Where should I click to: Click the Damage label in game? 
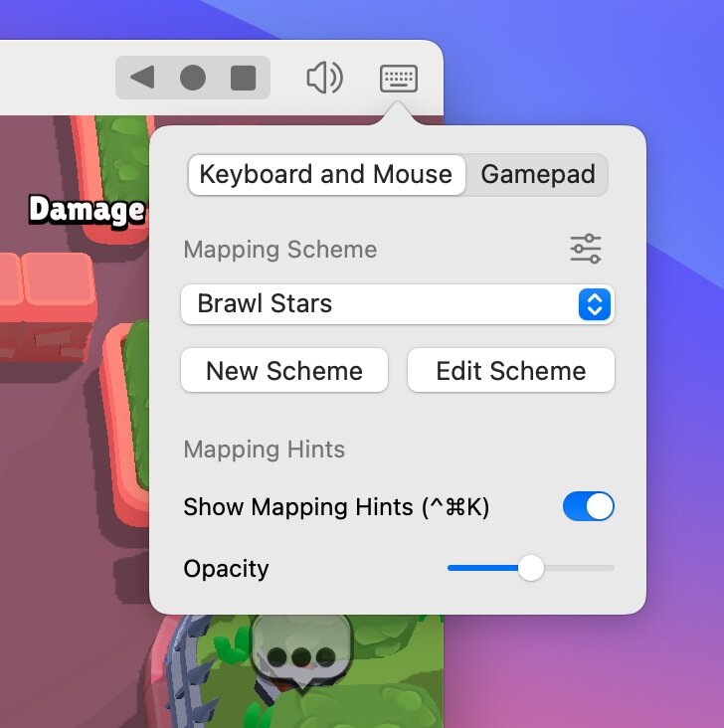coord(87,210)
